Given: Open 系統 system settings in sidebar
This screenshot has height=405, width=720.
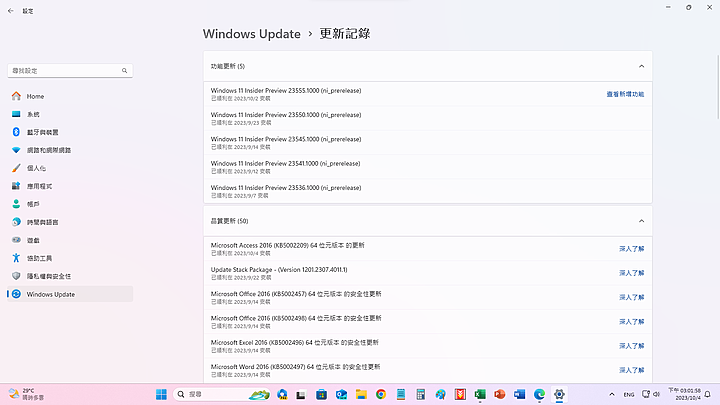Looking at the screenshot, I should [x=70, y=114].
